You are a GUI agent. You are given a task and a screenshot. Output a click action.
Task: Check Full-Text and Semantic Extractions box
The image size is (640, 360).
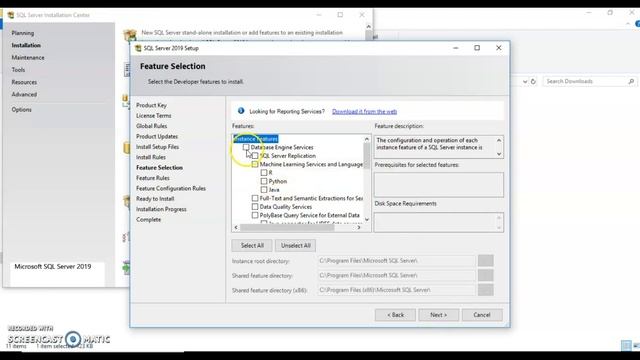click(x=255, y=198)
